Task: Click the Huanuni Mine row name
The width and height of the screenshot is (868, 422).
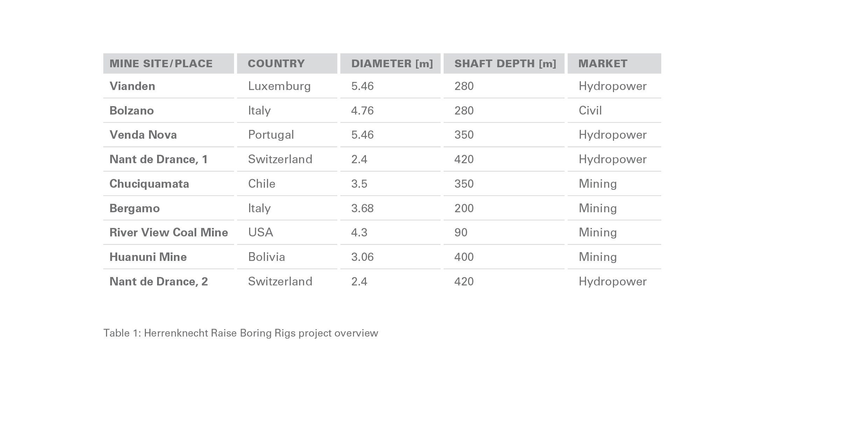Action: point(148,257)
